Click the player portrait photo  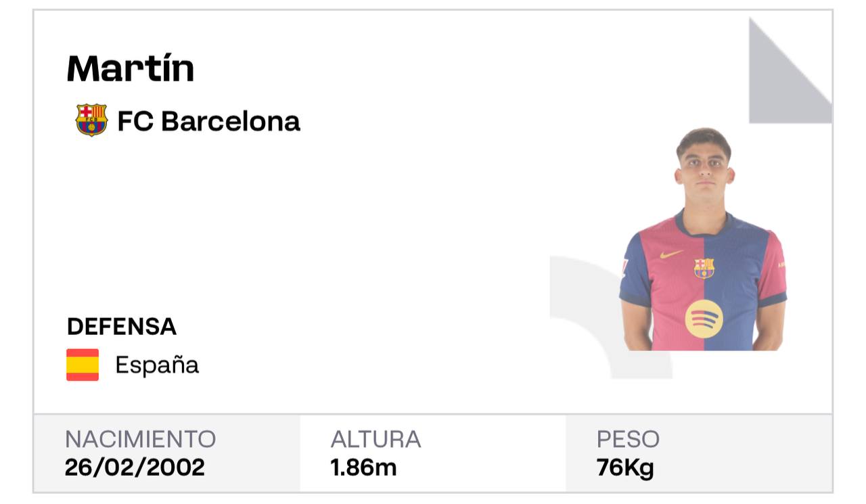tap(703, 239)
